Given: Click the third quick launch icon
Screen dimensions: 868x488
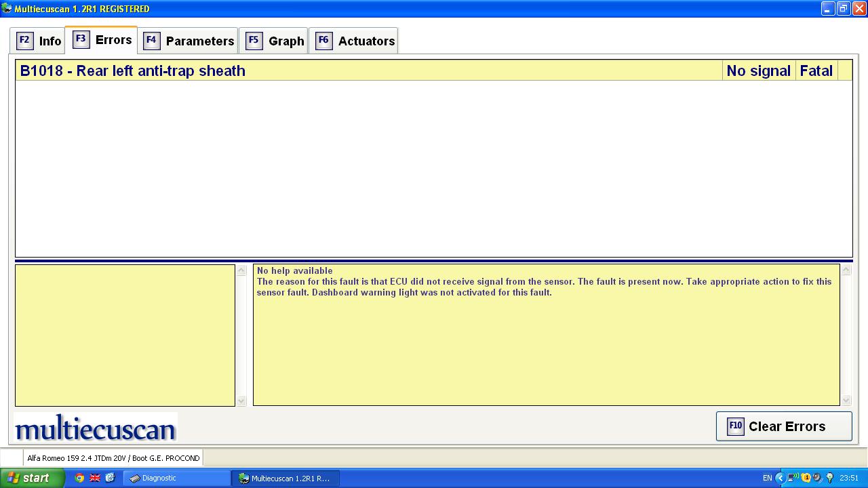Looking at the screenshot, I should (110, 478).
